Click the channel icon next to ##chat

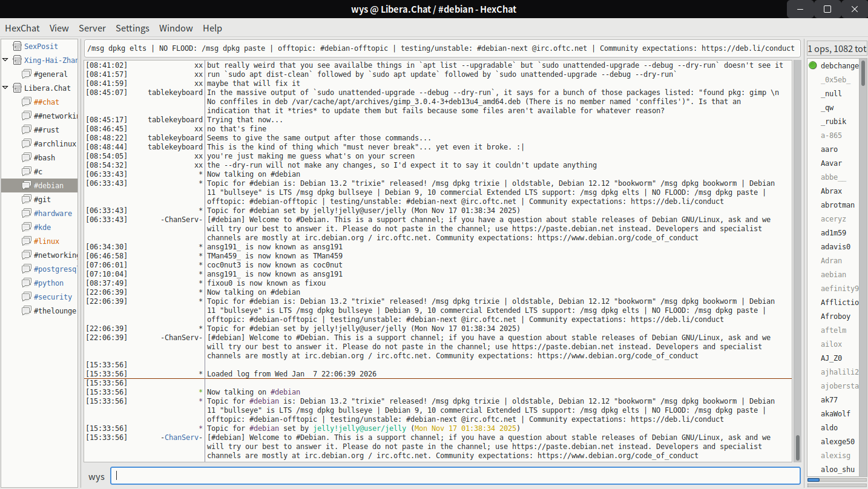(x=26, y=102)
